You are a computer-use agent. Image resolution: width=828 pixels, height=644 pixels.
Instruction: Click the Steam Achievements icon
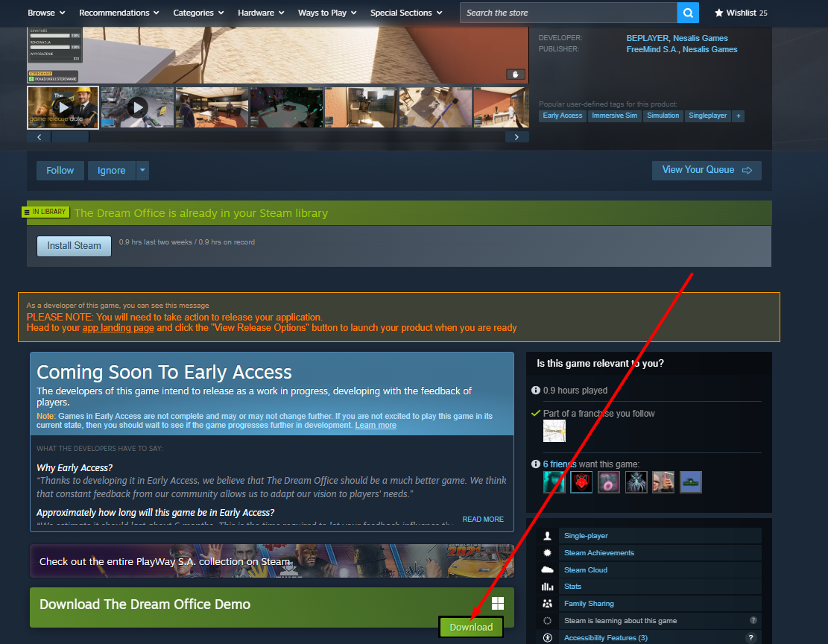(x=547, y=552)
